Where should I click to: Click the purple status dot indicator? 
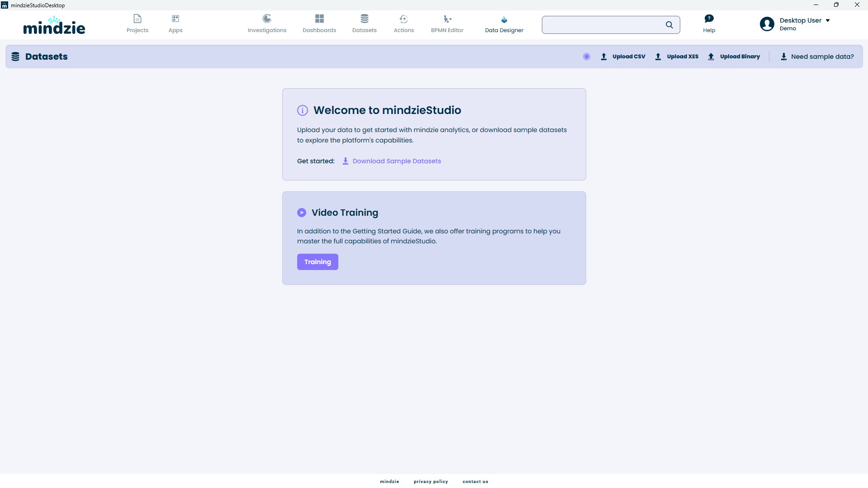587,57
